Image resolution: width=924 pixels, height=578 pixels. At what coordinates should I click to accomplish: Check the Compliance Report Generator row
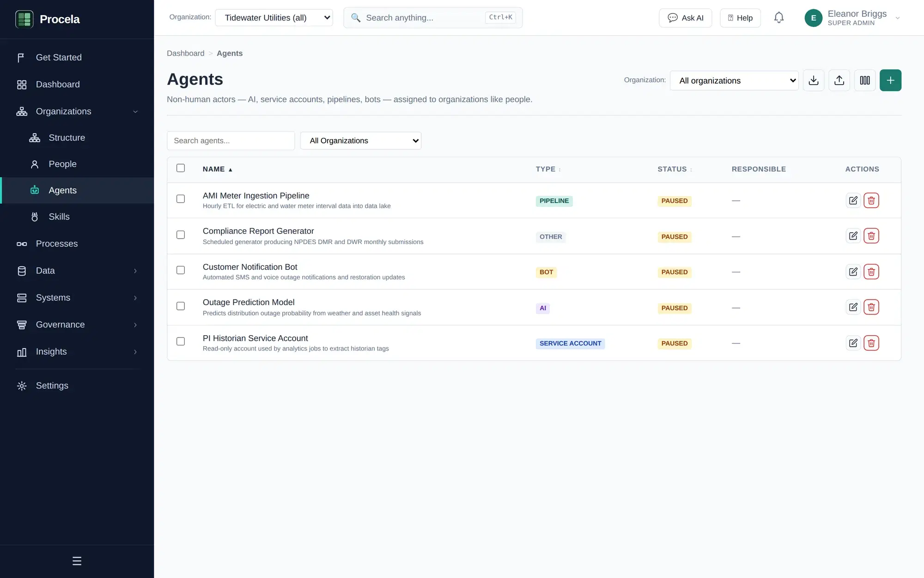pyautogui.click(x=181, y=235)
